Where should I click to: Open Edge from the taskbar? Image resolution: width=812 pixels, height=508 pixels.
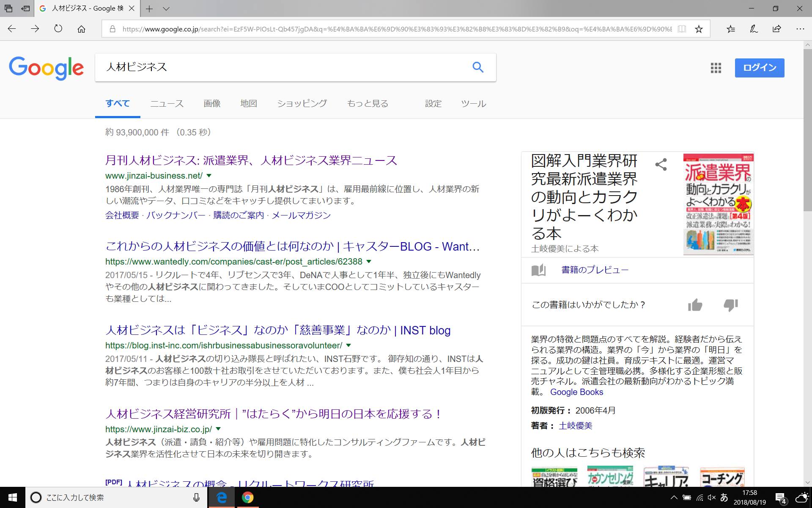(x=222, y=497)
